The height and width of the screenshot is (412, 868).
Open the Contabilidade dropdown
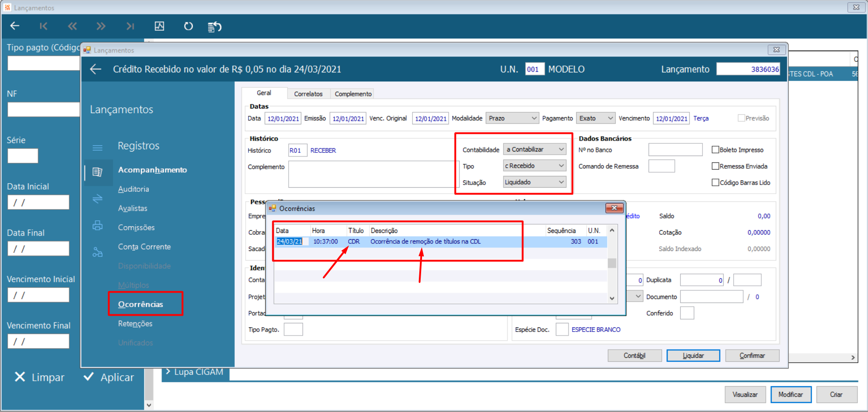(535, 149)
